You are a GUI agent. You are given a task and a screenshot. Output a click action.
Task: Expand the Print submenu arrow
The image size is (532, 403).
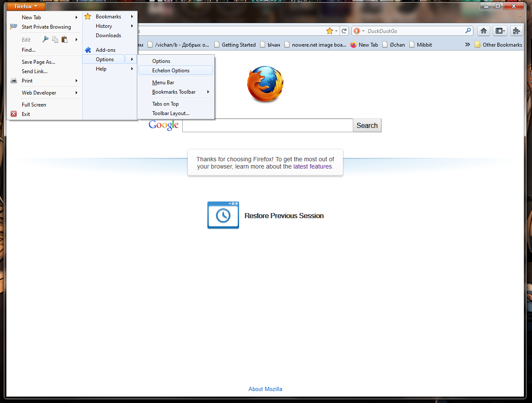click(x=77, y=80)
